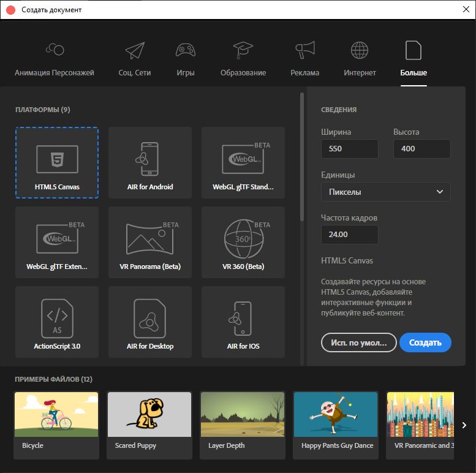The height and width of the screenshot is (473, 476).
Task: Click the HTML5 Canvas label text
Action: [x=57, y=187]
